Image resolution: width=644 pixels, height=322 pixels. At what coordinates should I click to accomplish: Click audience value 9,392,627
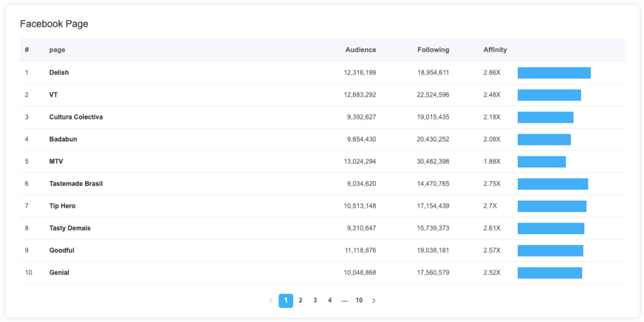[x=362, y=117]
